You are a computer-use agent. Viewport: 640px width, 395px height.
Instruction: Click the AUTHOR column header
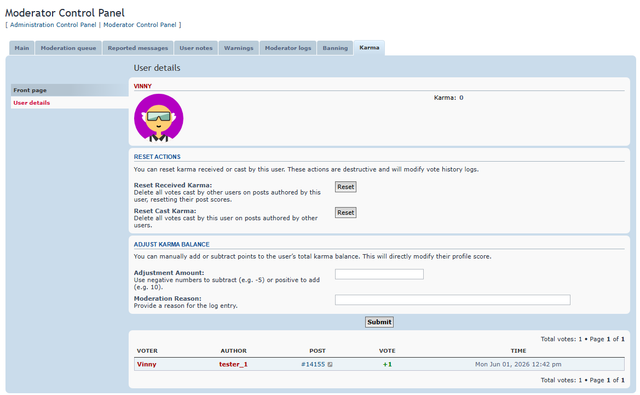233,351
